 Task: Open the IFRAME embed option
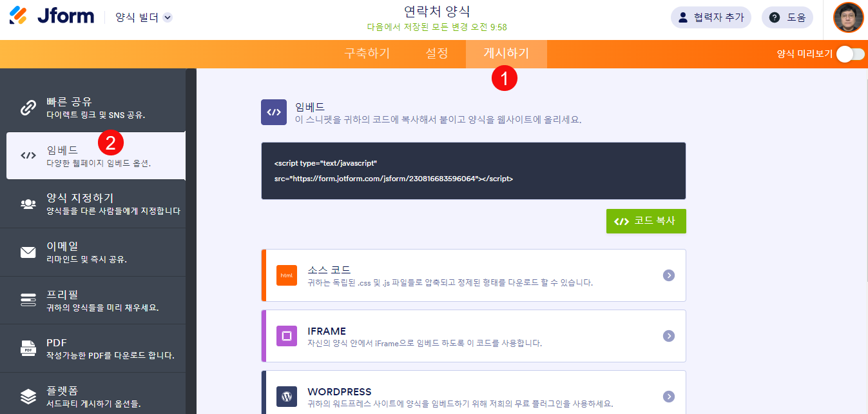click(474, 336)
